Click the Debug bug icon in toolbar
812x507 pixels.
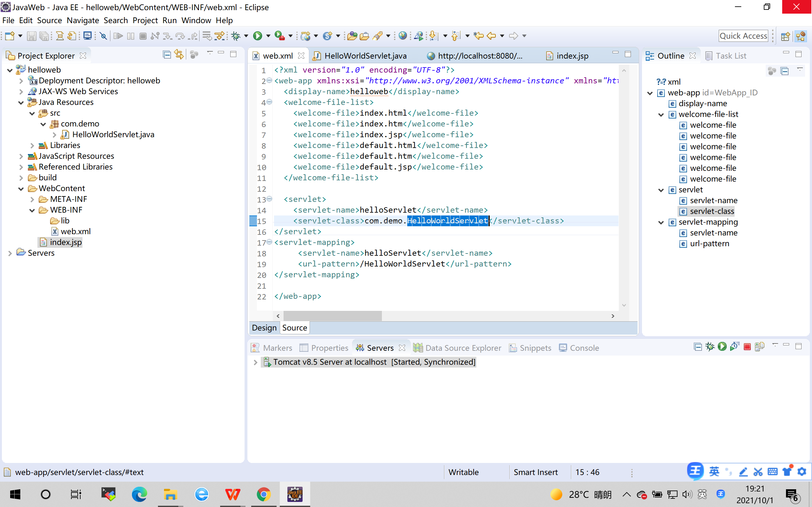coord(236,36)
